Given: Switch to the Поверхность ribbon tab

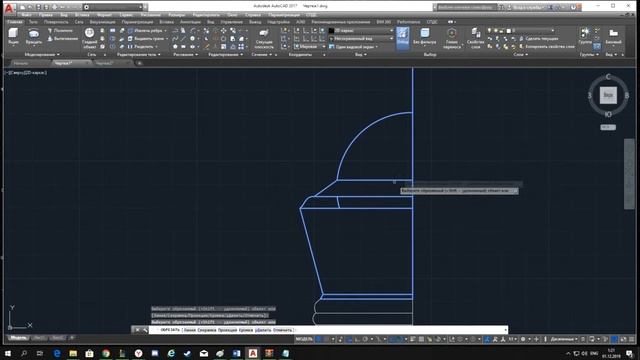Looking at the screenshot, I should click(56, 22).
